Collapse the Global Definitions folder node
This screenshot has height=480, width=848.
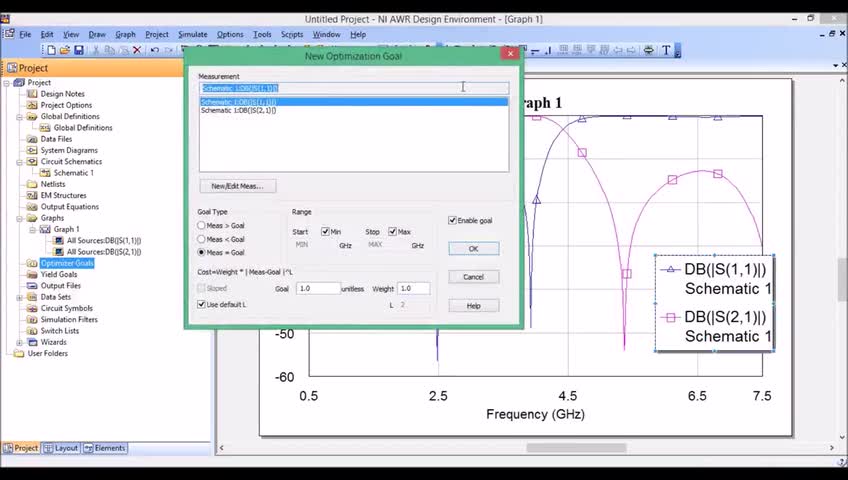pos(20,117)
